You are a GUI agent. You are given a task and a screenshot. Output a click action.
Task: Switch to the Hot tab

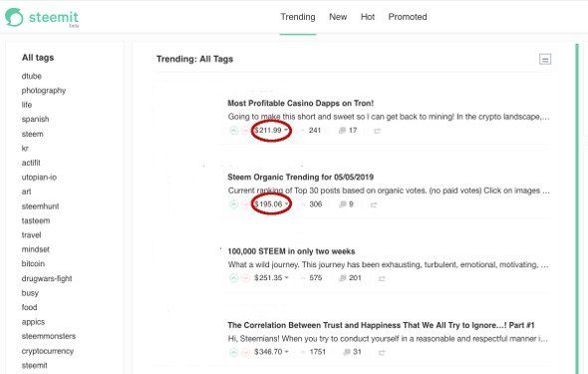368,17
